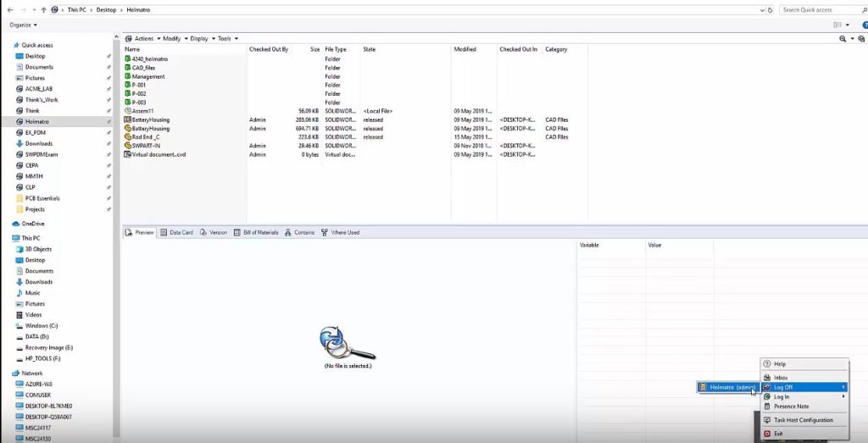868x443 pixels.
Task: Switch to the Where Used tab
Action: pyautogui.click(x=340, y=232)
